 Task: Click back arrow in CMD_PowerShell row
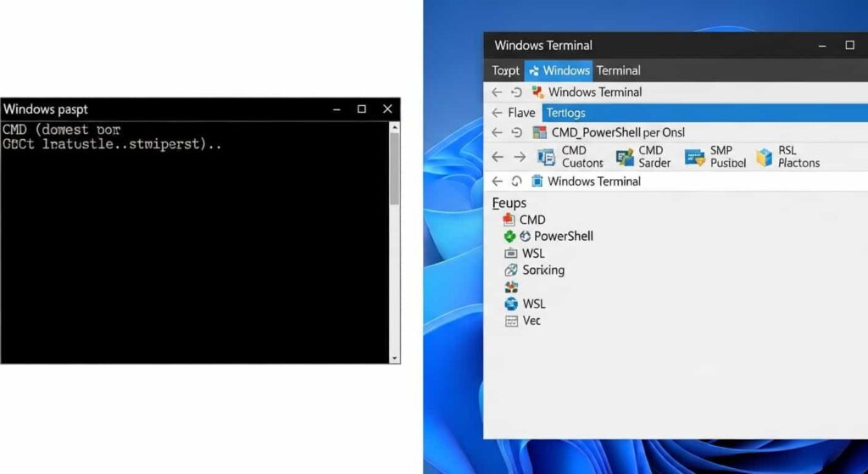tap(497, 132)
